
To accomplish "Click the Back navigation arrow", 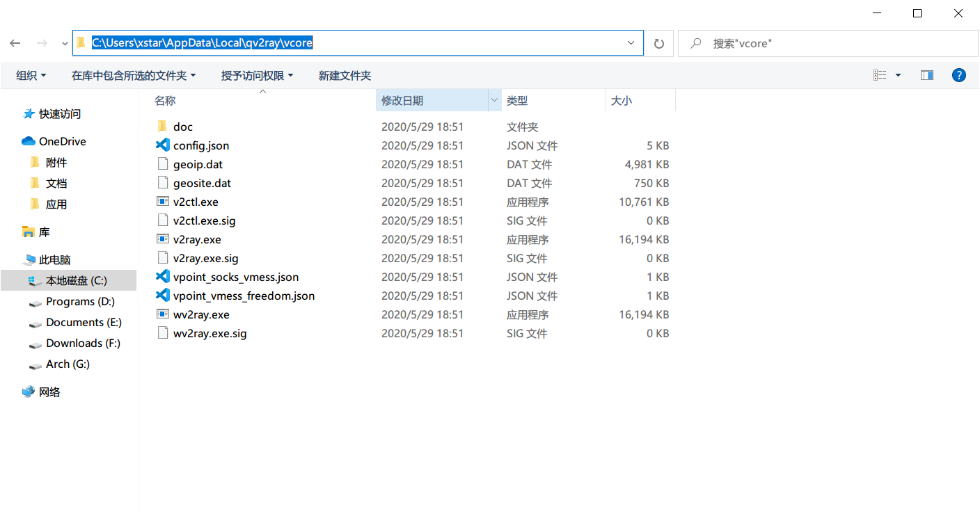I will (15, 43).
